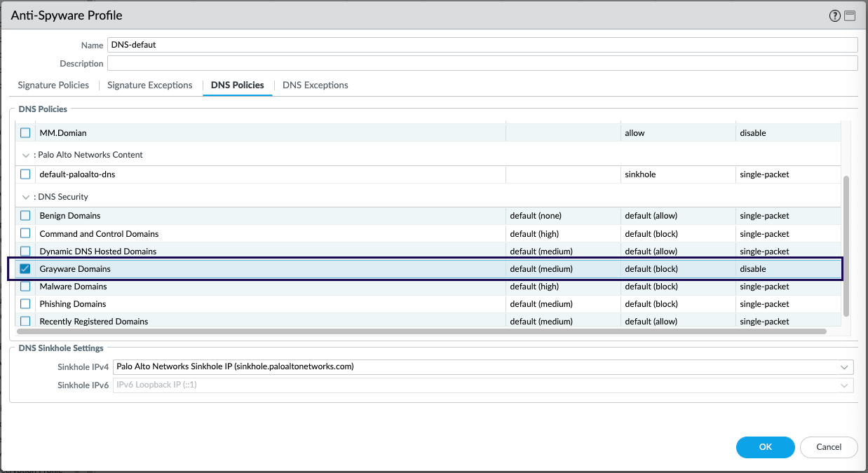This screenshot has width=868, height=473.
Task: Open the Sinkhole IPv6 dropdown
Action: click(844, 385)
